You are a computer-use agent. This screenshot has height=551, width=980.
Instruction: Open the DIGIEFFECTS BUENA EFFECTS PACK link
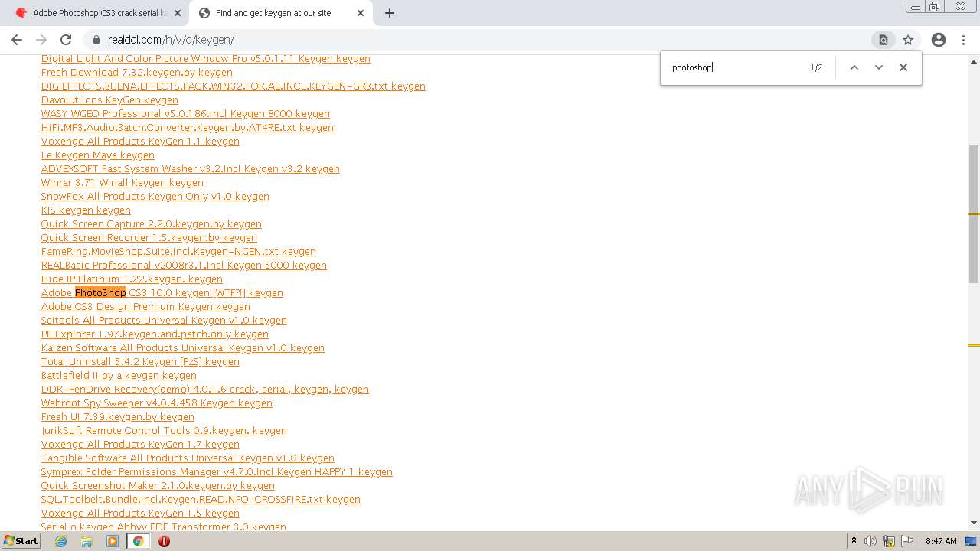click(234, 86)
